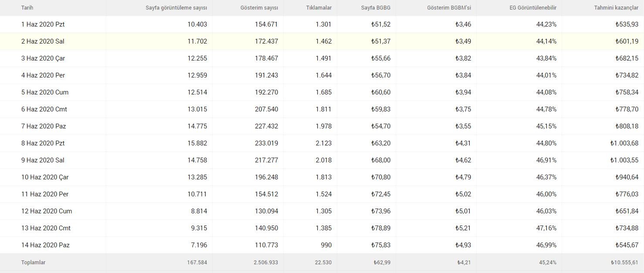Sort by Gösterim BGBM'si header
644x273 pixels.
[x=449, y=8]
